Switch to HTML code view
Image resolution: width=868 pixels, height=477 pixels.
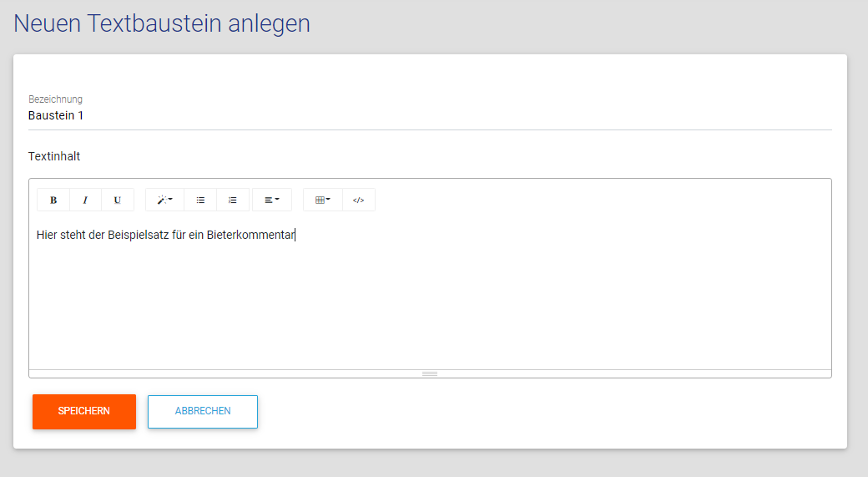click(358, 200)
